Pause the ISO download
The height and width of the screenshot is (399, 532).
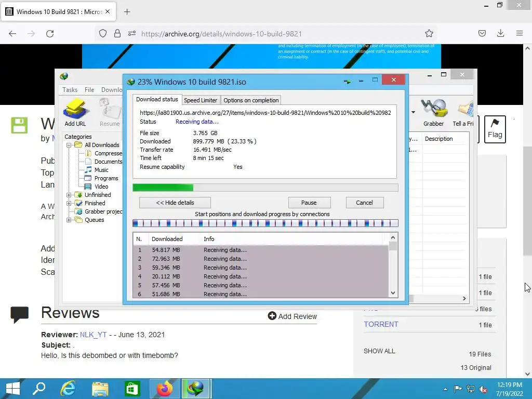[309, 203]
